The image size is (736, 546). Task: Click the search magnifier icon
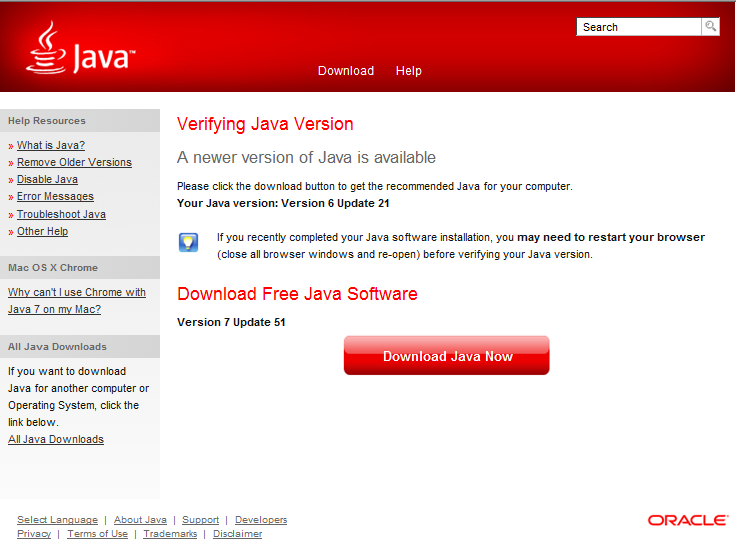tap(711, 26)
